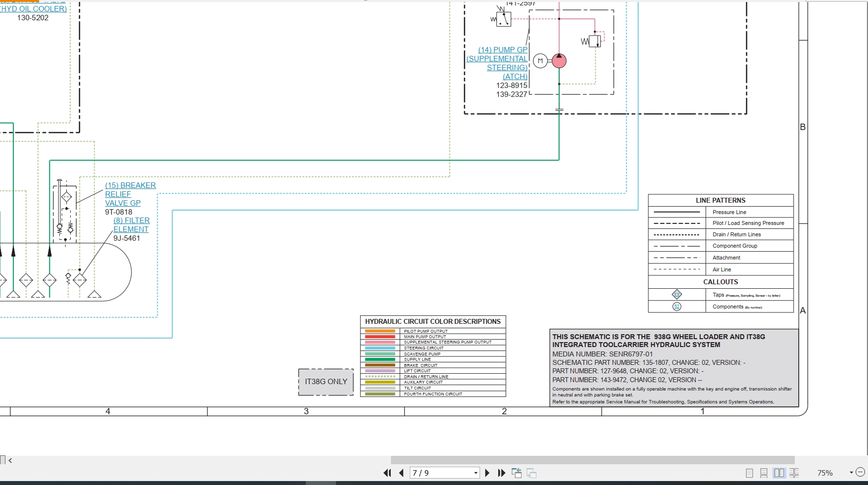Select continuous facing pages layout
Image resolution: width=868 pixels, height=485 pixels.
point(794,473)
